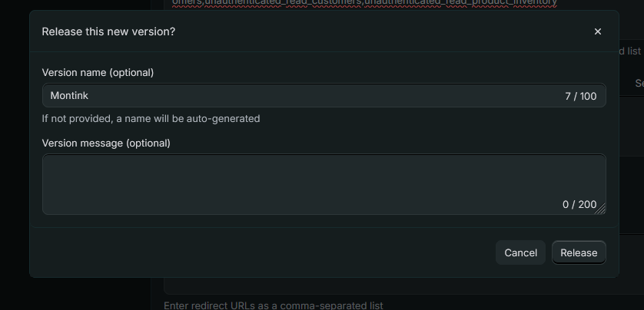Click the auto-generated name helper text
Screen dimensions: 644x310
[151, 119]
